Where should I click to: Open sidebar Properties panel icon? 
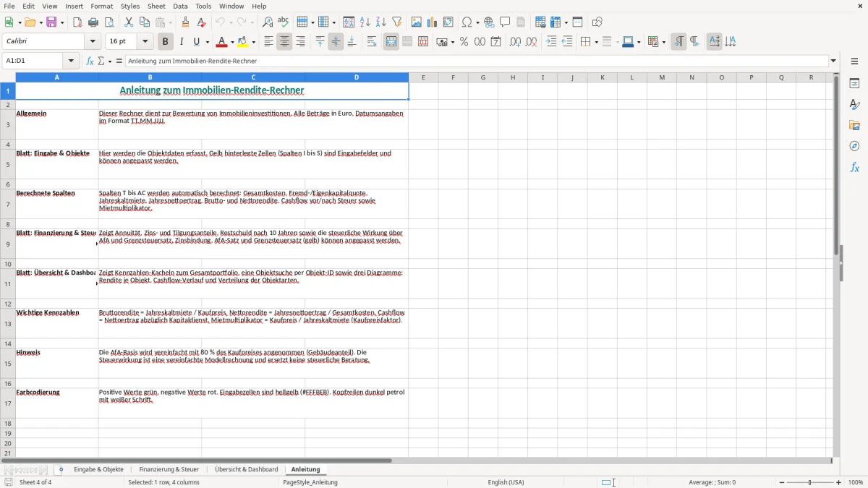coord(854,84)
